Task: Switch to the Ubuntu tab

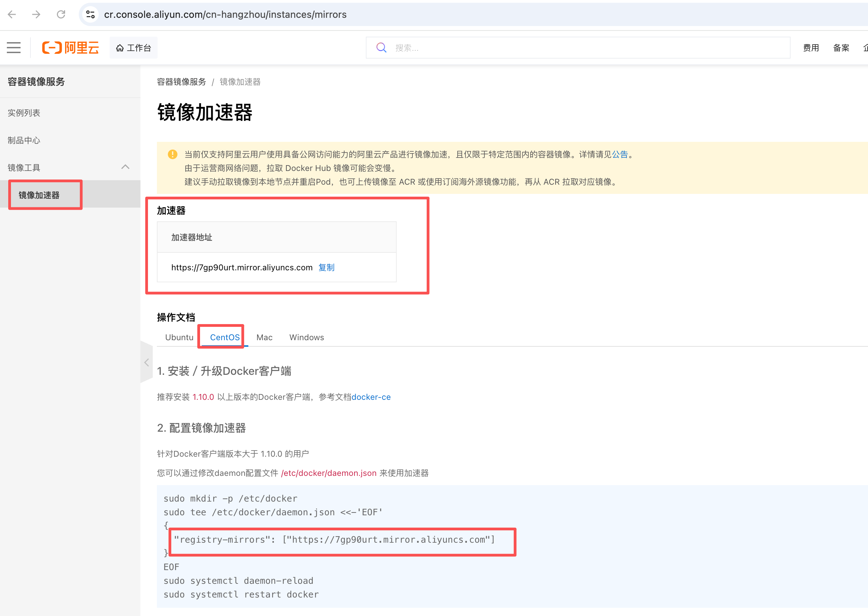Action: pos(179,337)
